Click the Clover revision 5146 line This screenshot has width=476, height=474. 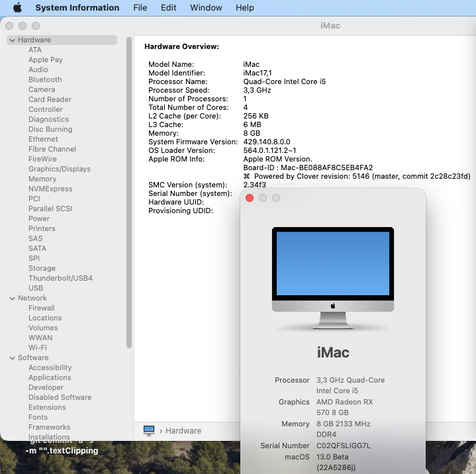357,176
